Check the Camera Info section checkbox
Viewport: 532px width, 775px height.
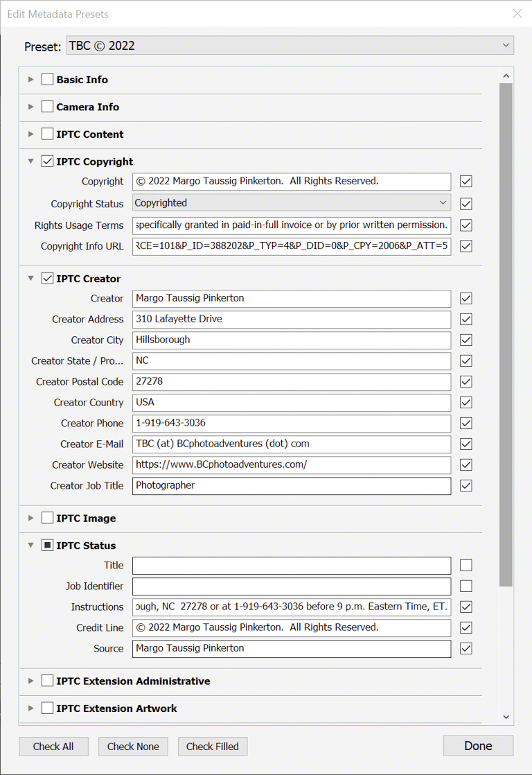click(47, 106)
